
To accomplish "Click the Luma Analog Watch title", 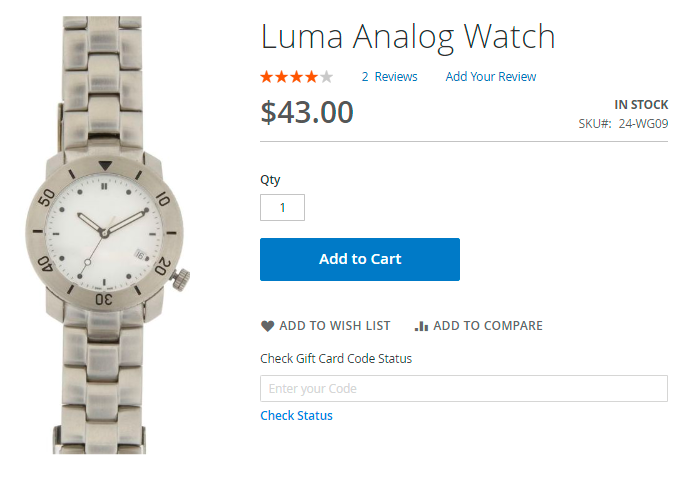I will pyautogui.click(x=407, y=37).
